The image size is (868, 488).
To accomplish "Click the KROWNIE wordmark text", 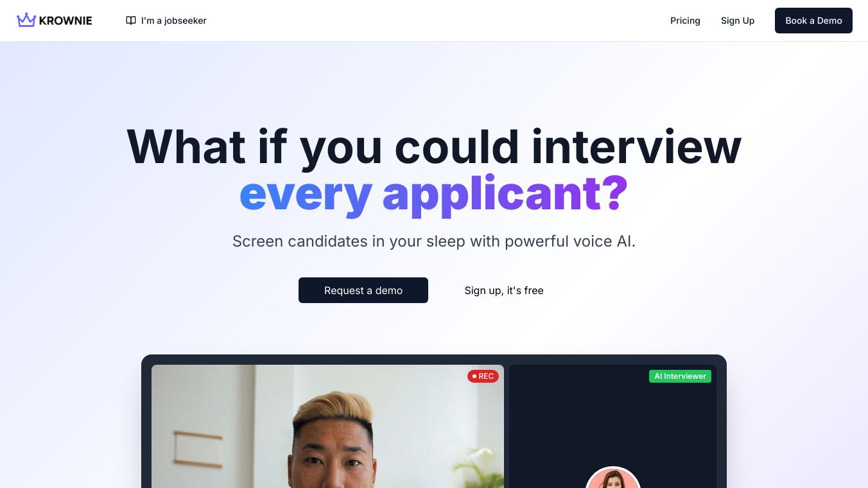I will coord(65,21).
